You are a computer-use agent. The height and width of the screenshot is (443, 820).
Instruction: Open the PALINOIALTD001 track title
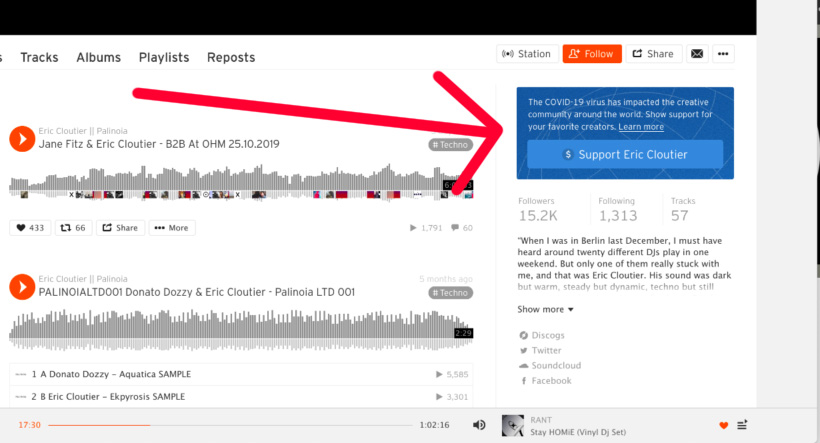coord(197,292)
